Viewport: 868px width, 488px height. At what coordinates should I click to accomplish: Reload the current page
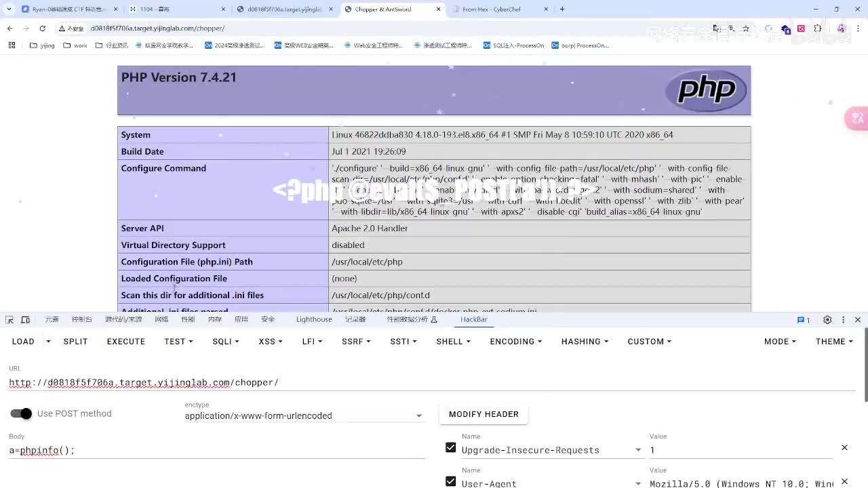[x=42, y=28]
